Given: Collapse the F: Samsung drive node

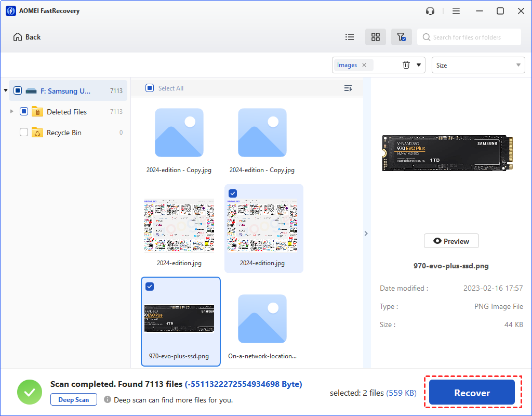Looking at the screenshot, I should pos(6,90).
